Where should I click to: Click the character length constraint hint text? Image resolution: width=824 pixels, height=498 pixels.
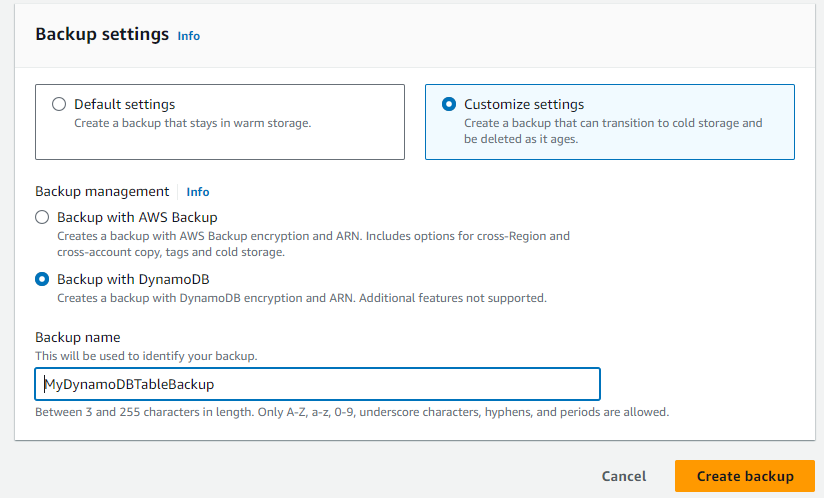coord(351,412)
